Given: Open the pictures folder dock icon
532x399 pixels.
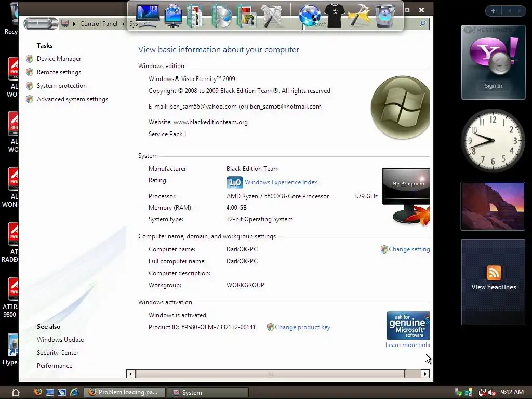Looking at the screenshot, I should point(246,16).
